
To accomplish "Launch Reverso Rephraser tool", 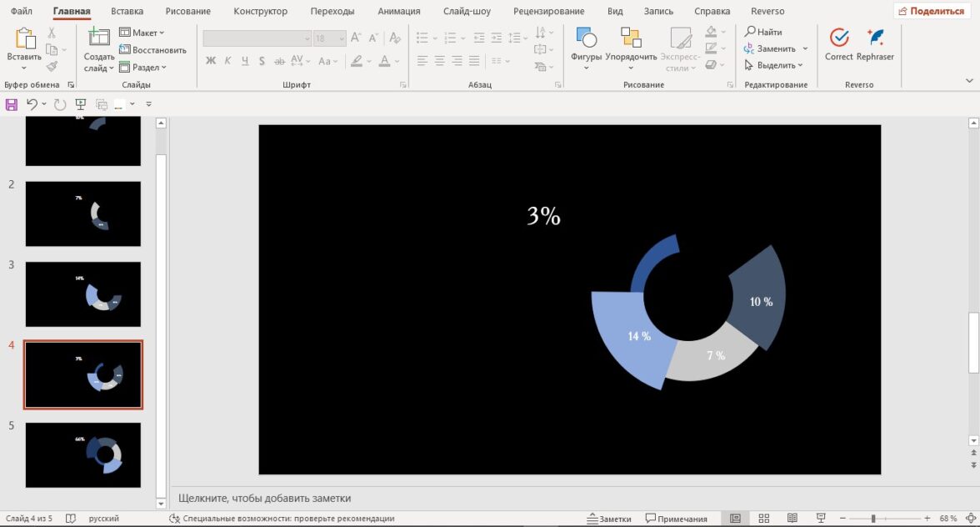I will point(875,42).
